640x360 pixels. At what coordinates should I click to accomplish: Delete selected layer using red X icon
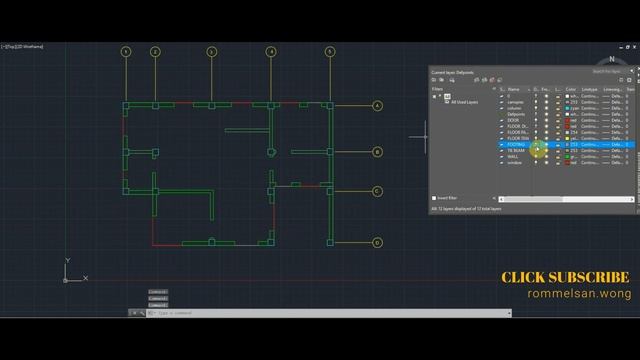(x=492, y=80)
